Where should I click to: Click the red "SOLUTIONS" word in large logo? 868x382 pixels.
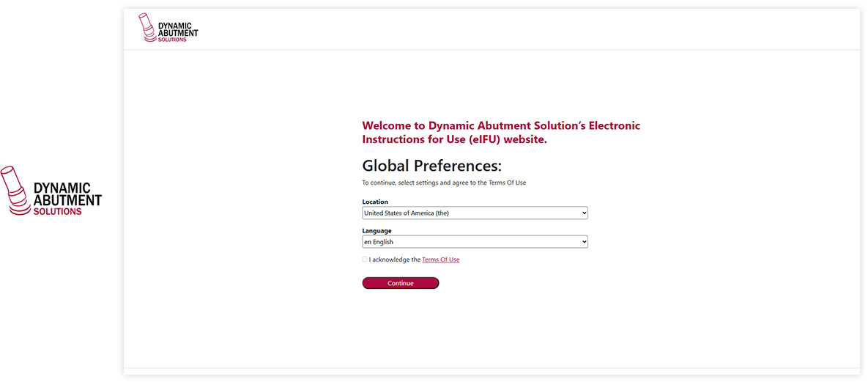point(58,212)
